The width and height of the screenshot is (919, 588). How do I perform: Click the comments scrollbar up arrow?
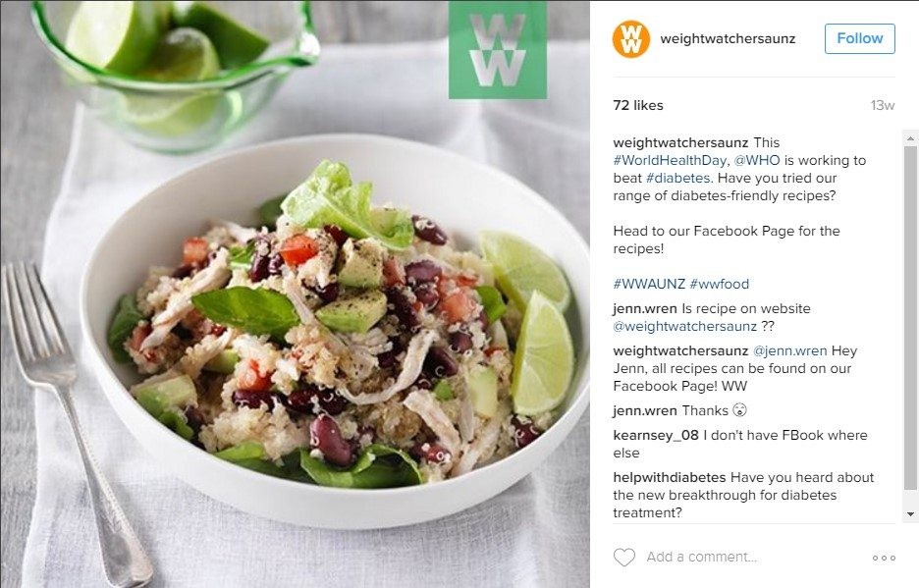909,139
